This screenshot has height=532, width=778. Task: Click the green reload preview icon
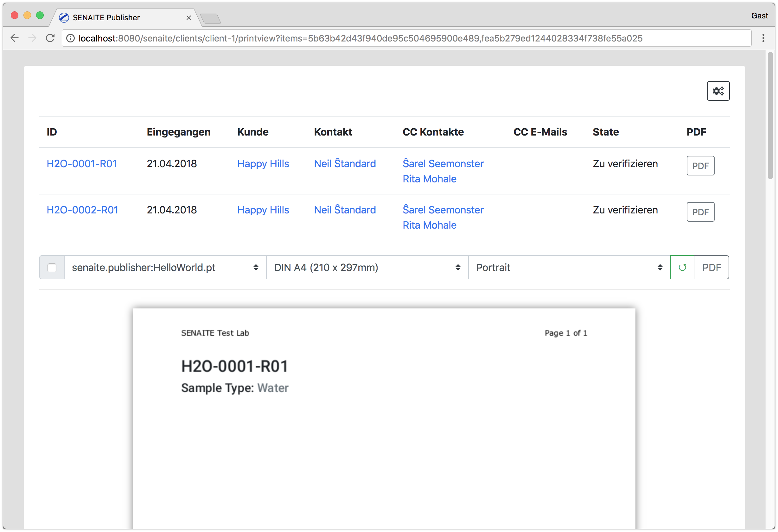[x=682, y=267]
